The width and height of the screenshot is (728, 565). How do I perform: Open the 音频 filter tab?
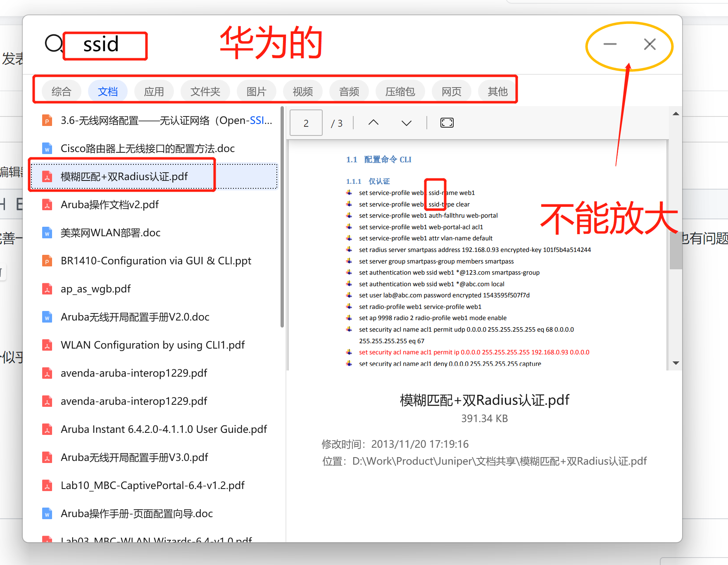[349, 91]
